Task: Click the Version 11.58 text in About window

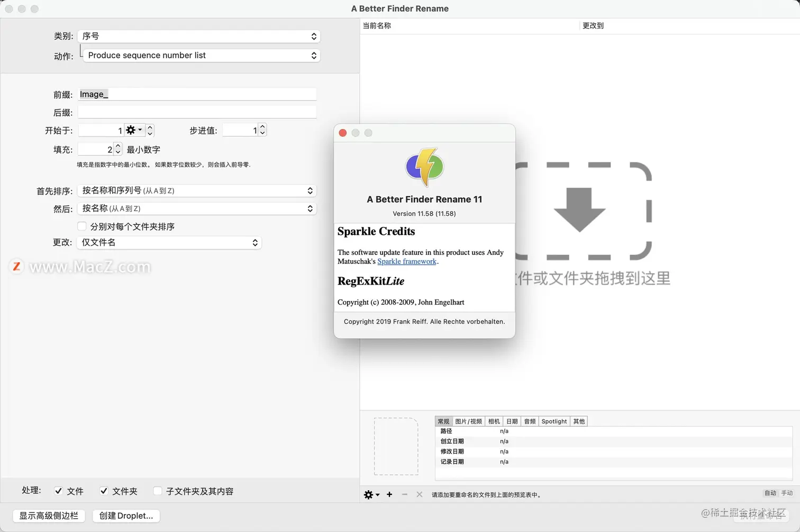Action: tap(424, 214)
